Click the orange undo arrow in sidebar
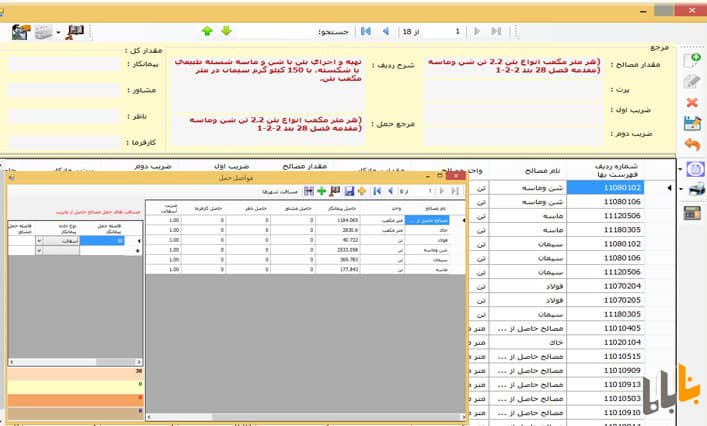 (x=692, y=144)
